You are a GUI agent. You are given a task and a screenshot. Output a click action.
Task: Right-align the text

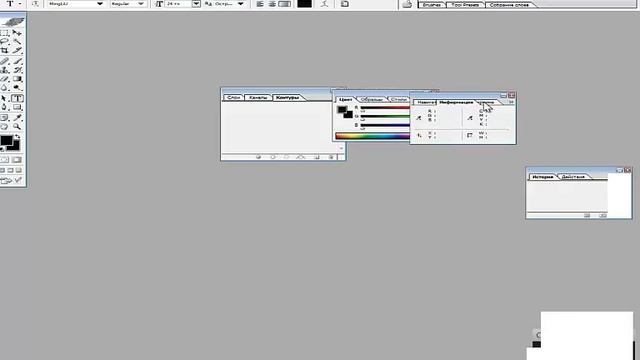point(284,4)
